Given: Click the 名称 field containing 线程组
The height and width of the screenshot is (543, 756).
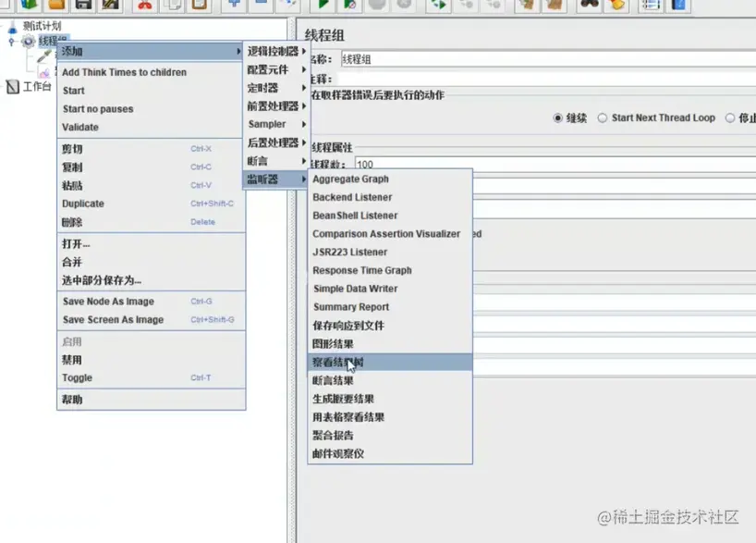Looking at the screenshot, I should tap(548, 59).
